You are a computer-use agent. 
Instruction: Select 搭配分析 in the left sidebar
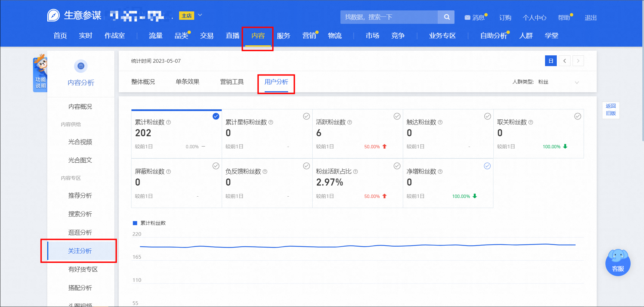[81, 288]
